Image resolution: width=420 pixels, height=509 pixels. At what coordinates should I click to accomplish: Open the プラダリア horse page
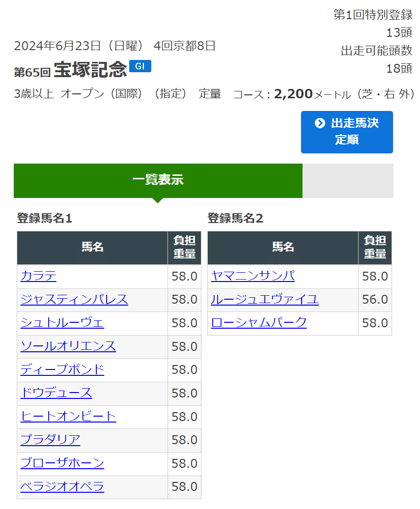(x=50, y=440)
